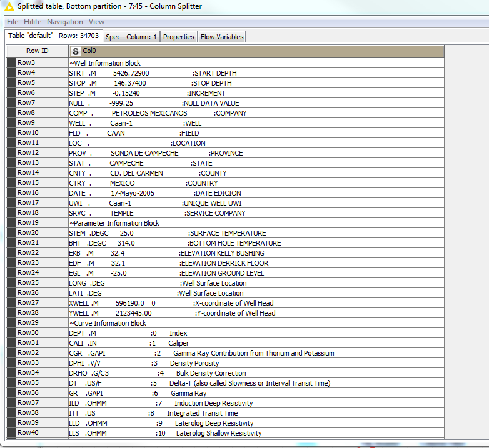Image resolution: width=489 pixels, height=448 pixels.
Task: Select the Row3 row ID
Action: click(x=42, y=62)
